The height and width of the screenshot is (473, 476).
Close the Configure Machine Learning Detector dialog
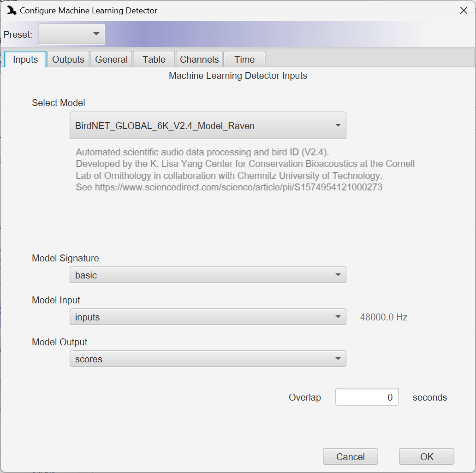click(463, 11)
